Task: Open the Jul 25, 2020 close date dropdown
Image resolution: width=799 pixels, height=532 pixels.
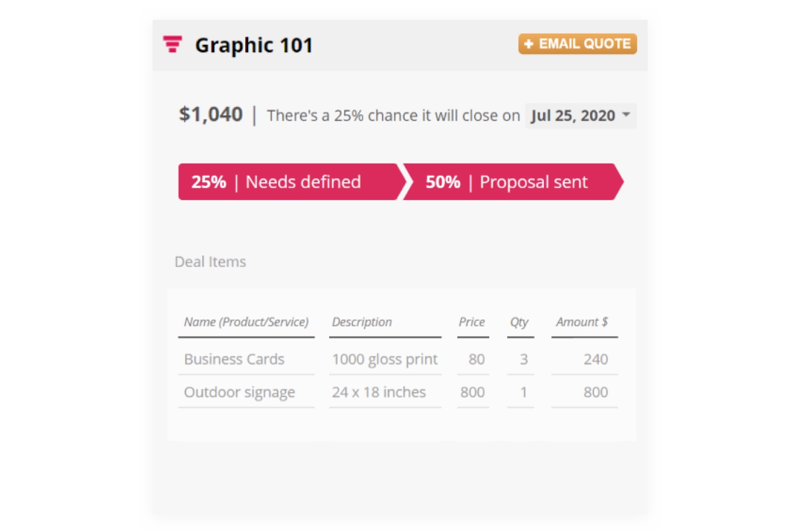Action: click(x=580, y=116)
